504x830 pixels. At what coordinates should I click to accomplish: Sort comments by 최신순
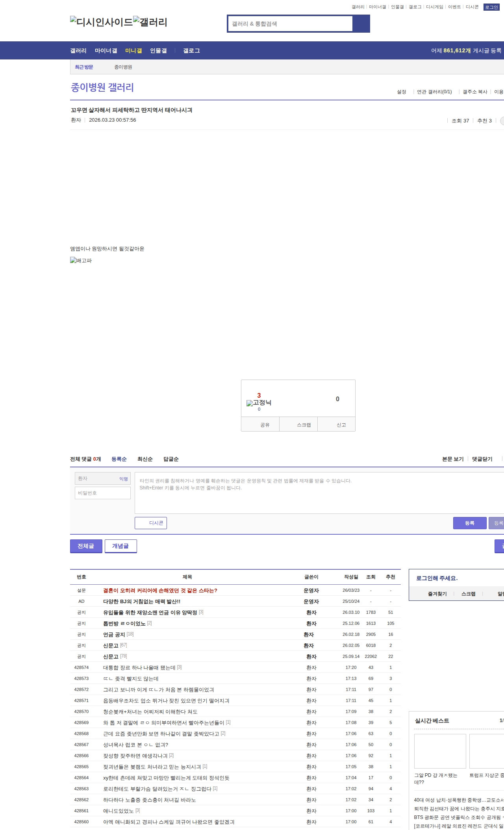[145, 459]
